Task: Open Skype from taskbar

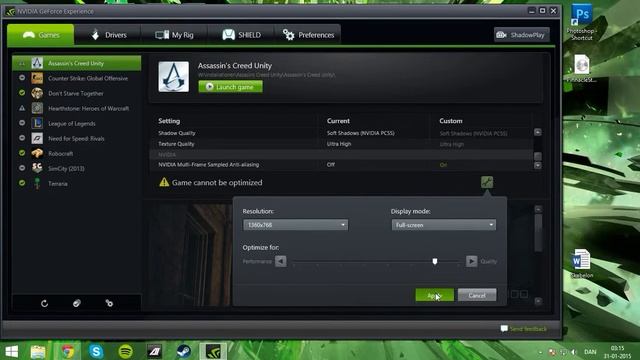Action: coord(96,351)
